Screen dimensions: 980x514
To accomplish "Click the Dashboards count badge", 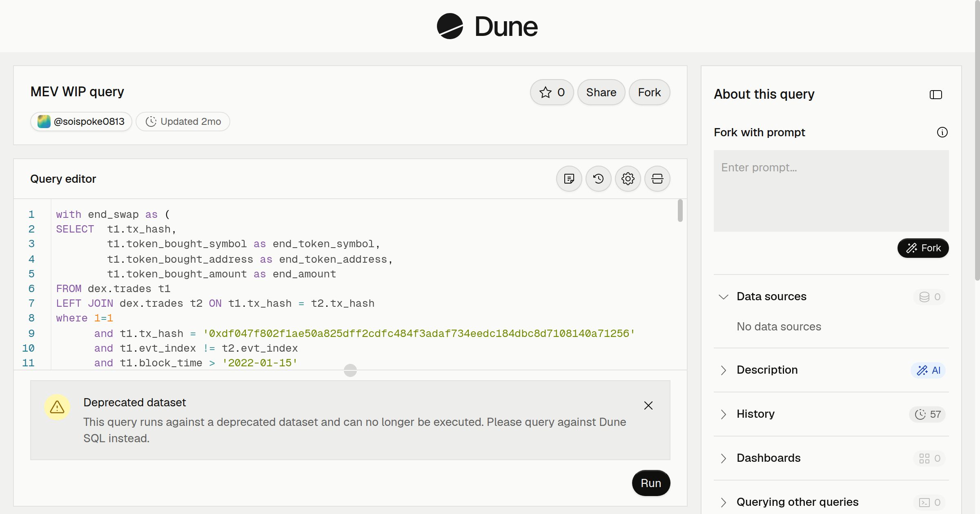I will (929, 459).
